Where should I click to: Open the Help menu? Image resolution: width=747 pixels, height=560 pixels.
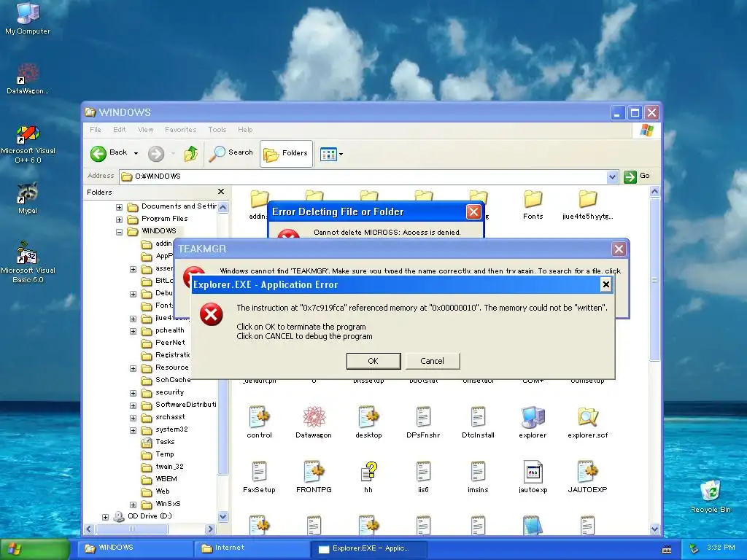(x=245, y=130)
